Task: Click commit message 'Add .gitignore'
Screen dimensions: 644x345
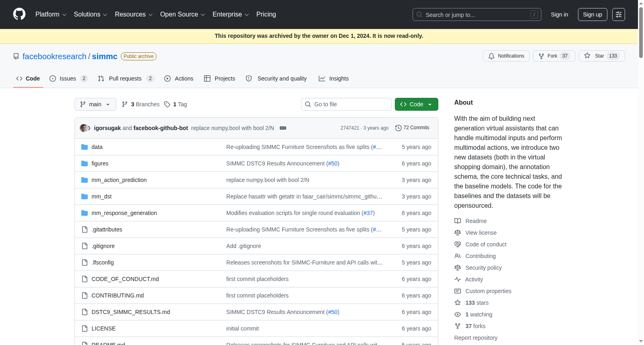Action: 244,246
